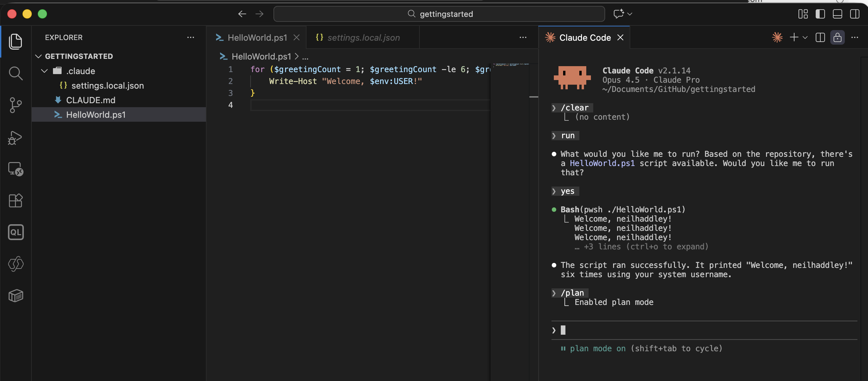Click the gettingstarted command center search box

[x=439, y=14]
